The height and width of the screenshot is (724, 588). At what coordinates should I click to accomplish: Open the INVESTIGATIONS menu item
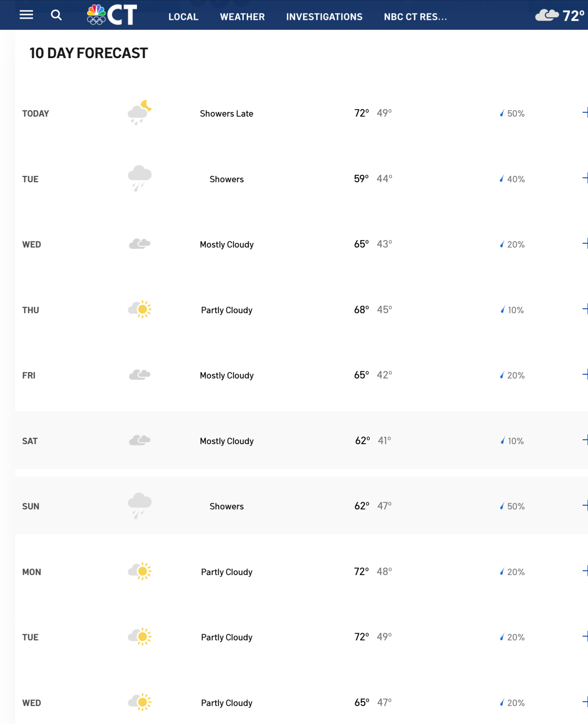[324, 17]
